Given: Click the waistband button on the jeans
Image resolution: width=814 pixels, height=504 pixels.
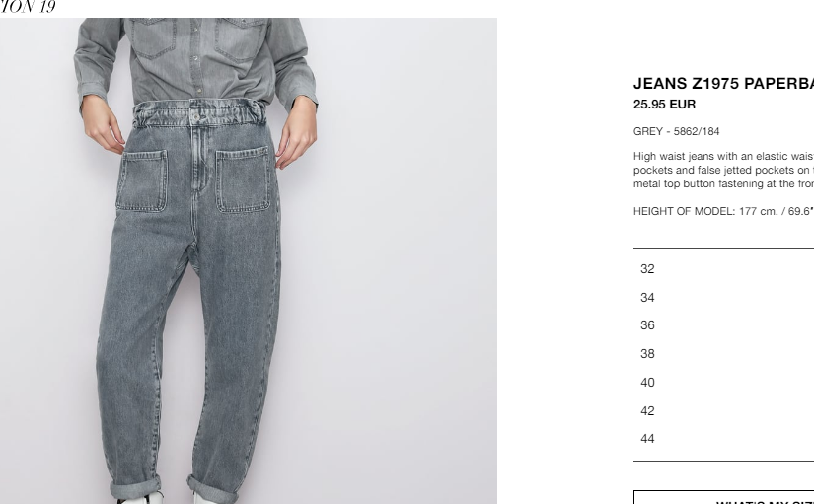Looking at the screenshot, I should pos(195,117).
